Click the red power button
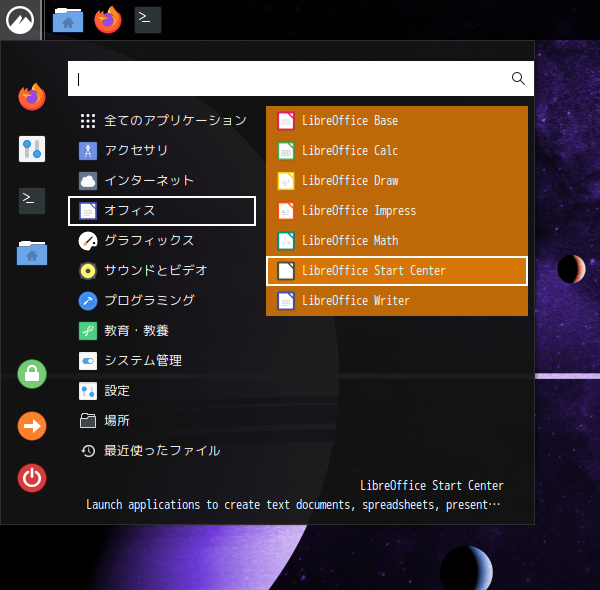This screenshot has width=600, height=590. [x=32, y=478]
